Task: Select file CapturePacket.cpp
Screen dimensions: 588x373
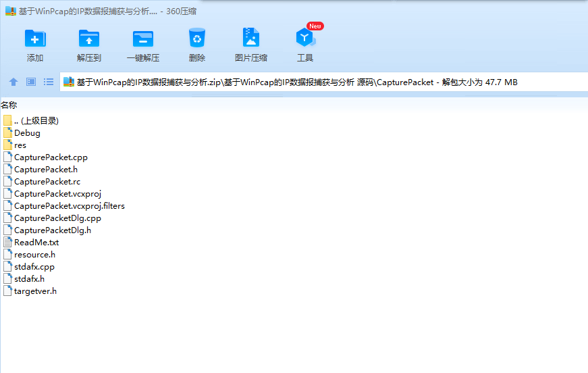Action: point(45,157)
